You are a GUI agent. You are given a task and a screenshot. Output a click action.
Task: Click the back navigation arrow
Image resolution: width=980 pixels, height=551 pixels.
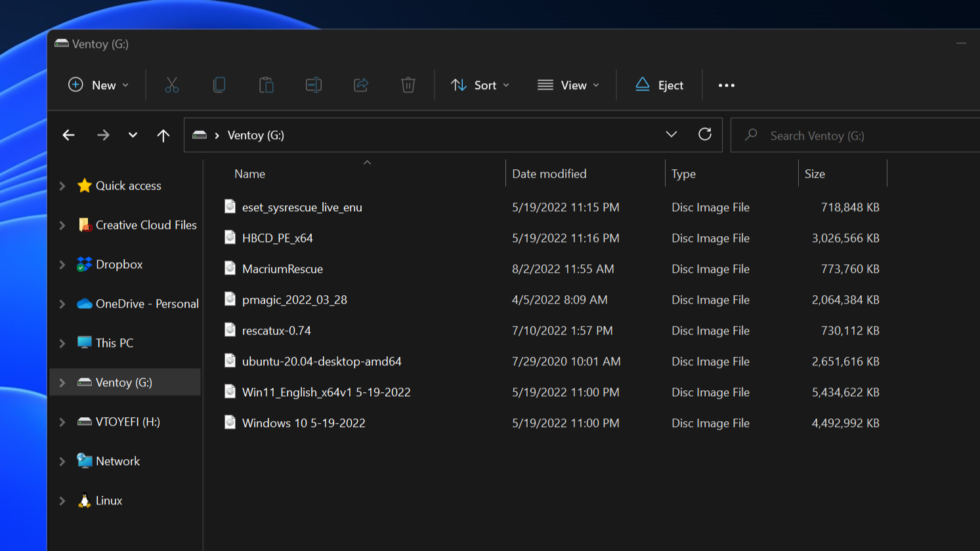point(68,134)
